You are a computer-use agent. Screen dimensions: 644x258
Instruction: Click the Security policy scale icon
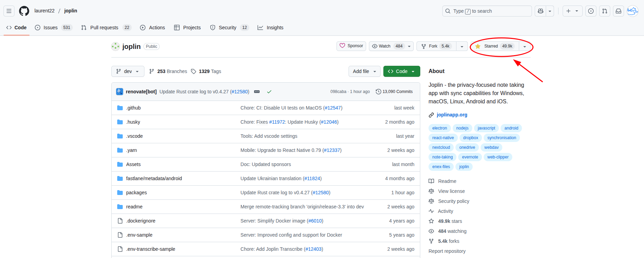click(431, 201)
